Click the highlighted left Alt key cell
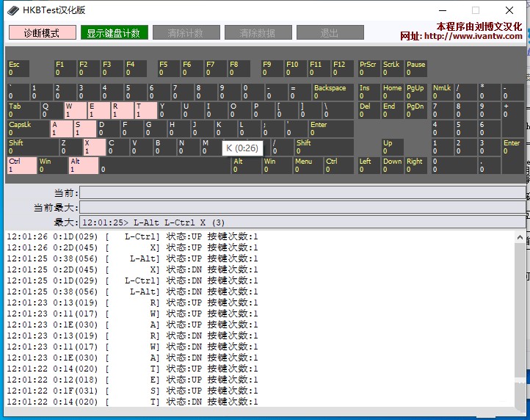Image resolution: width=530 pixels, height=420 pixels. tap(84, 166)
